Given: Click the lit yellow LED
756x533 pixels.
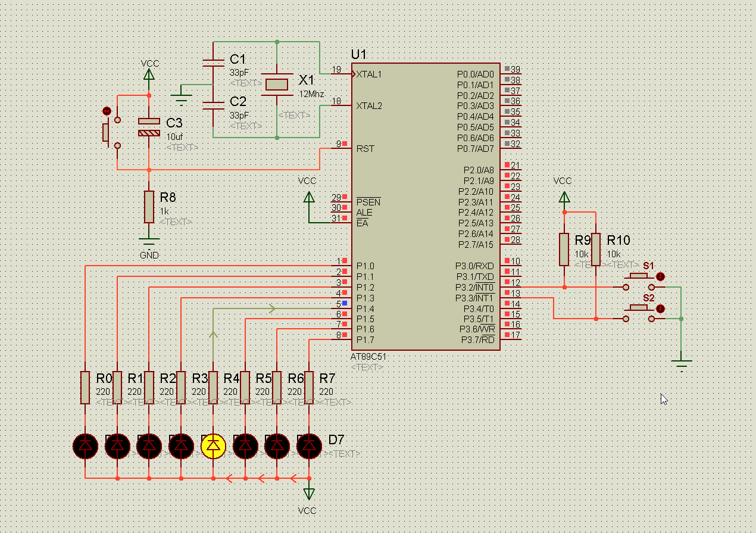Looking at the screenshot, I should tap(213, 445).
